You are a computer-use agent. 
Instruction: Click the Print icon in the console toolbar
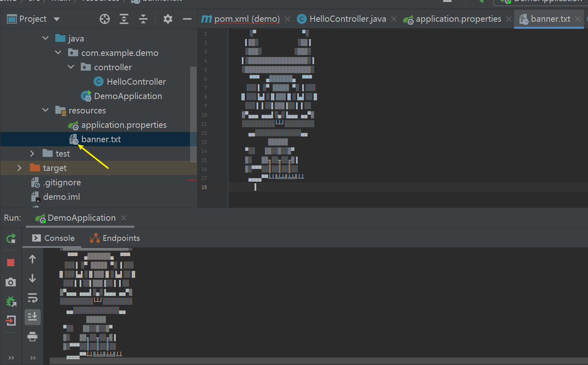pyautogui.click(x=32, y=337)
